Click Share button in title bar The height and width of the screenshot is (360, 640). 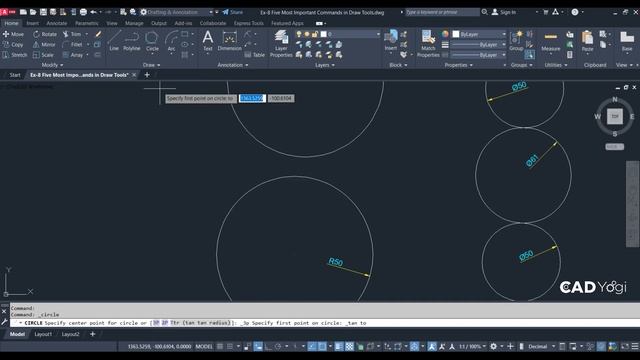[x=232, y=12]
